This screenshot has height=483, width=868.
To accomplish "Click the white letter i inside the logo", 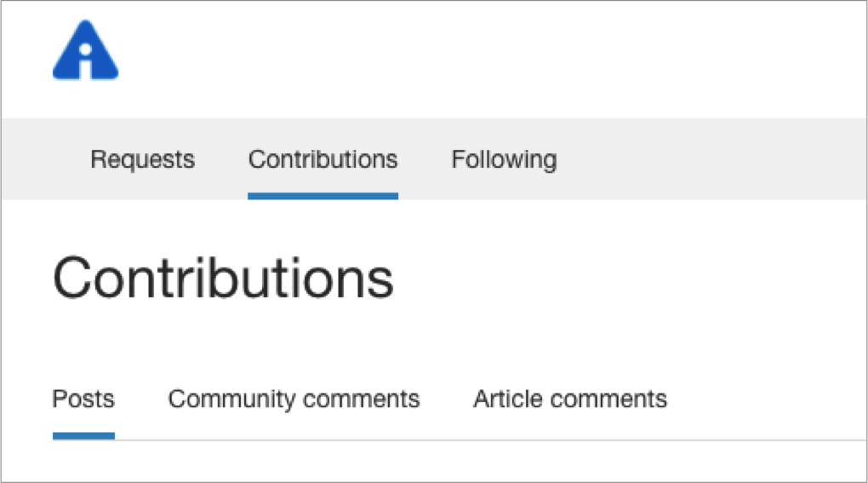I will click(x=85, y=60).
